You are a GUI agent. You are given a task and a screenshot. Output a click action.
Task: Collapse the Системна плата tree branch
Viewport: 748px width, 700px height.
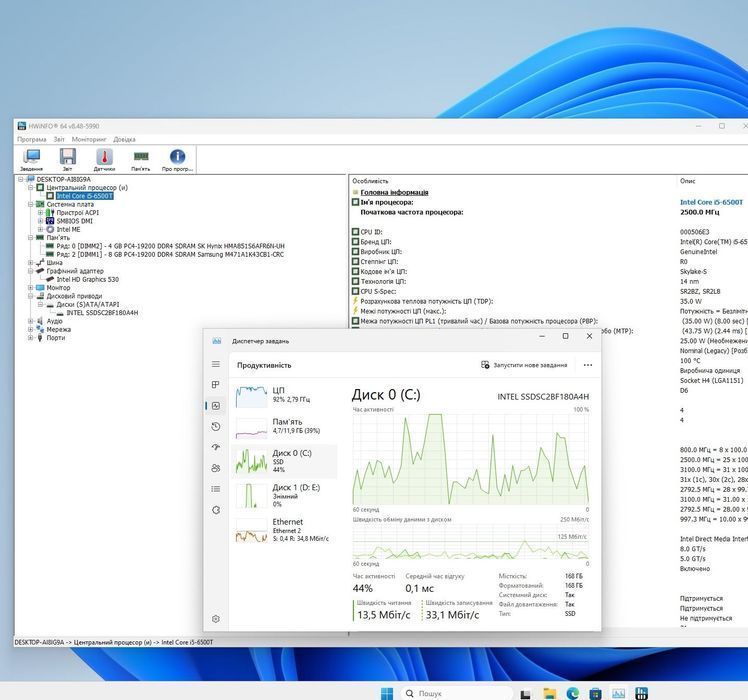pyautogui.click(x=31, y=204)
